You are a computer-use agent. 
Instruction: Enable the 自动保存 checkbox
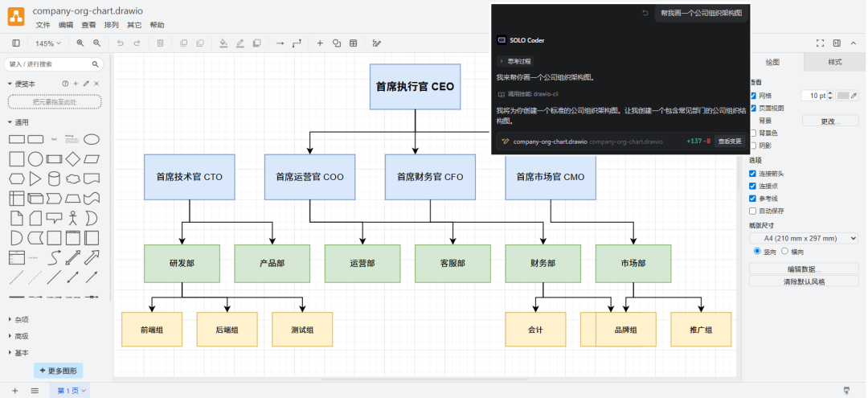[753, 211]
